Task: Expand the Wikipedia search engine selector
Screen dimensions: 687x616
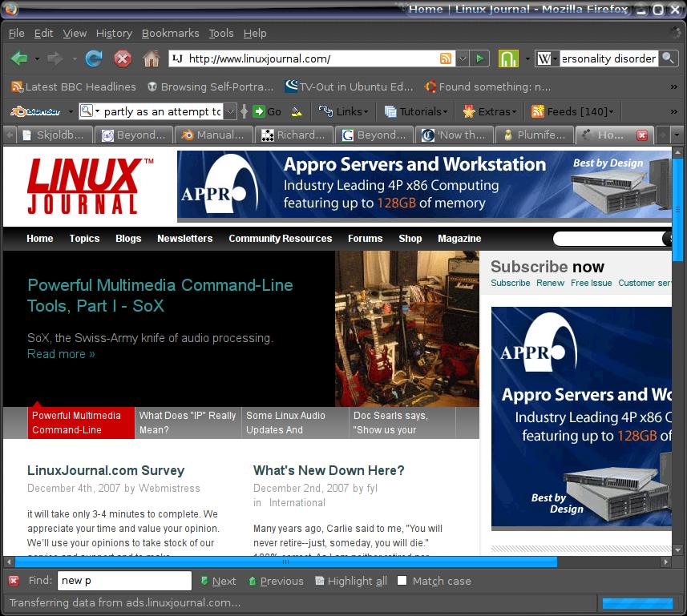Action: click(x=548, y=58)
